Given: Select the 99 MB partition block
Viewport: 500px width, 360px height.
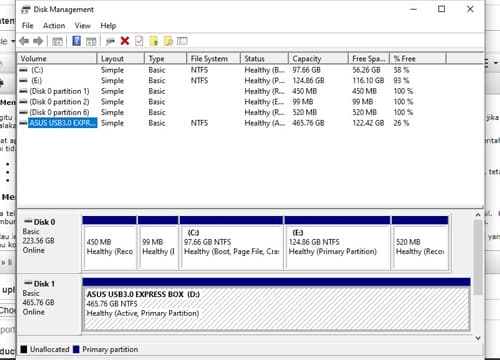Looking at the screenshot, I should pos(158,243).
